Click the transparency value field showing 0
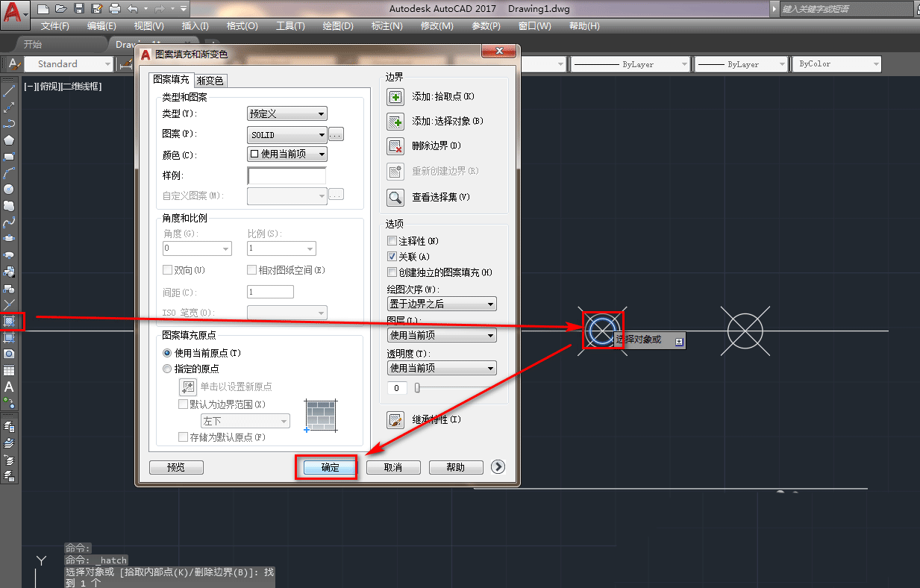The height and width of the screenshot is (588, 920). [397, 388]
